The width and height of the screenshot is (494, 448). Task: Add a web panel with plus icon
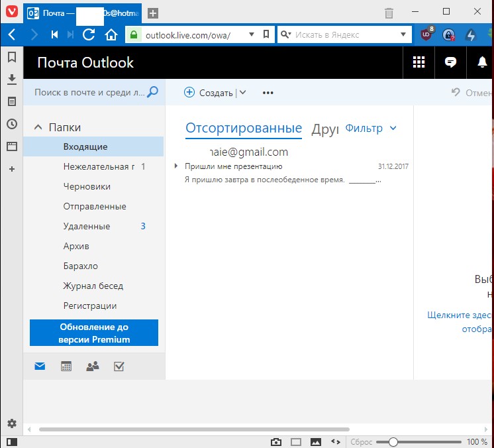12,169
